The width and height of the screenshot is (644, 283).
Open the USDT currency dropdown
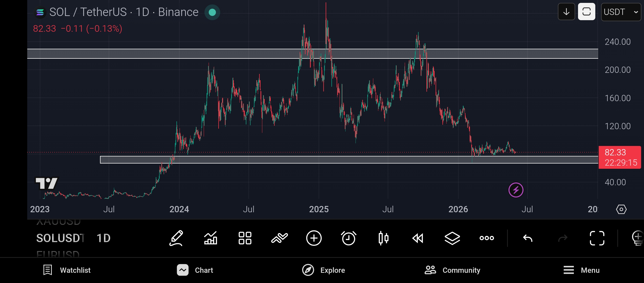click(x=621, y=12)
